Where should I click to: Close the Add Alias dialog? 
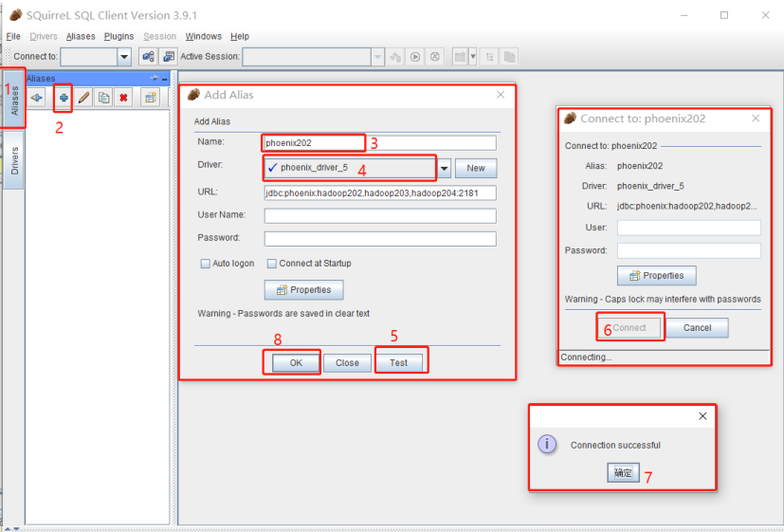point(501,95)
